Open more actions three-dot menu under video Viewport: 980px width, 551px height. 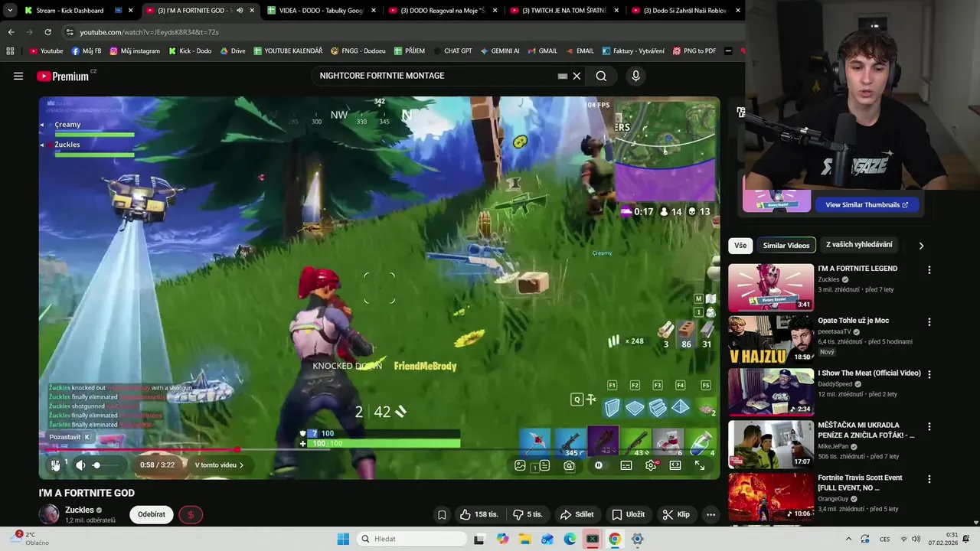point(710,514)
